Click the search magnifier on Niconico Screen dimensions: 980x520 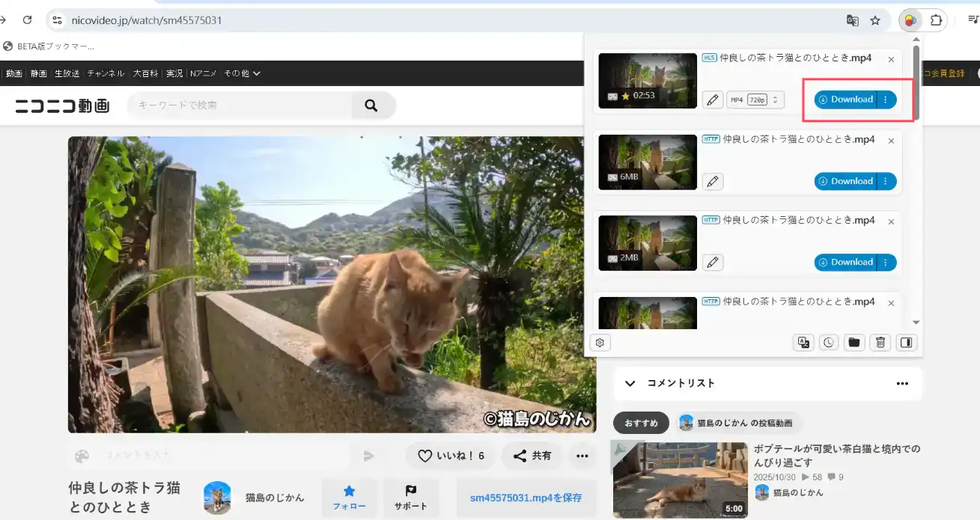click(372, 105)
